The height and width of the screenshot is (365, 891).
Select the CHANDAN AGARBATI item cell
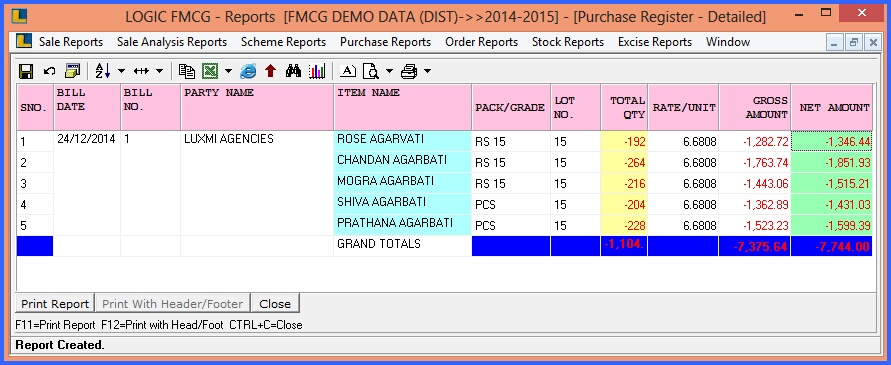[x=402, y=162]
